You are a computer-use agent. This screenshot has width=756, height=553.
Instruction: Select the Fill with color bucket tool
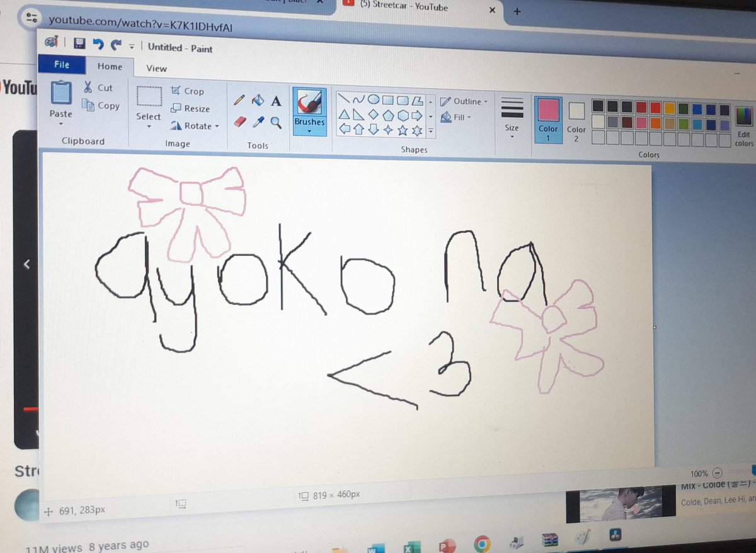click(x=257, y=100)
